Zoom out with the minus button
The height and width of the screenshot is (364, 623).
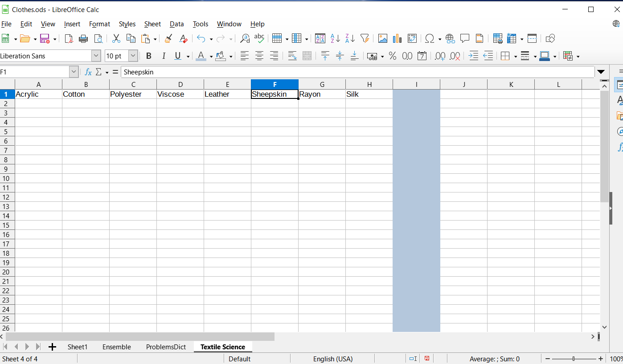point(548,359)
